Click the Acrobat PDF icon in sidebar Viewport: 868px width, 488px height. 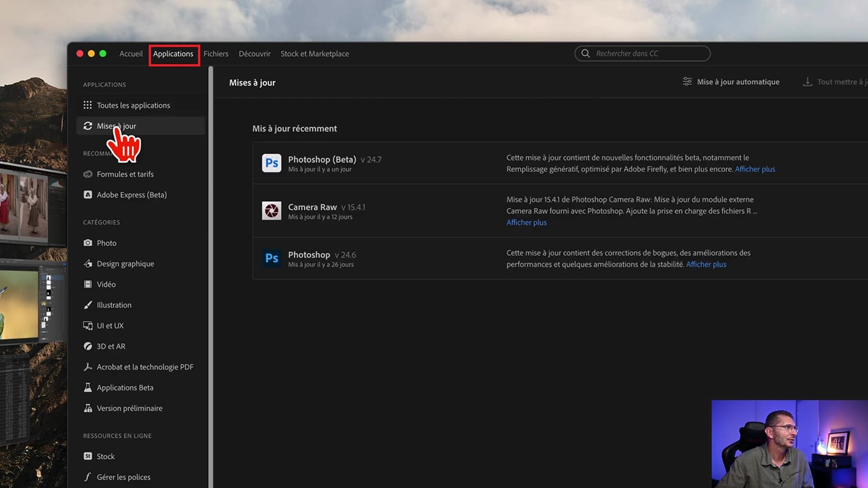tap(88, 367)
